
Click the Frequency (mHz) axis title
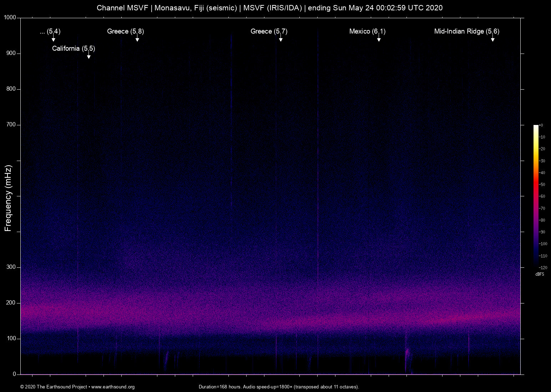pyautogui.click(x=8, y=198)
